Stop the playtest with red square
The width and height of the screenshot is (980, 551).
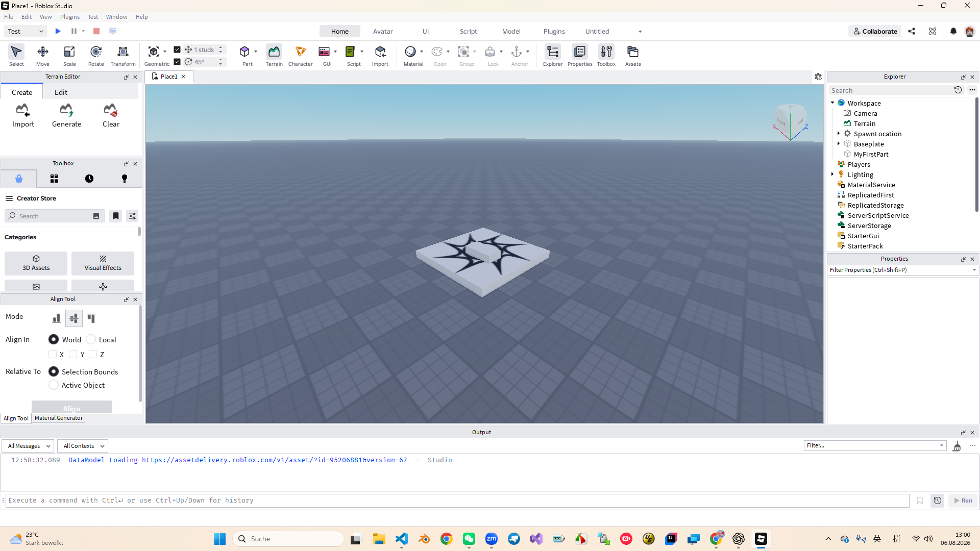96,31
